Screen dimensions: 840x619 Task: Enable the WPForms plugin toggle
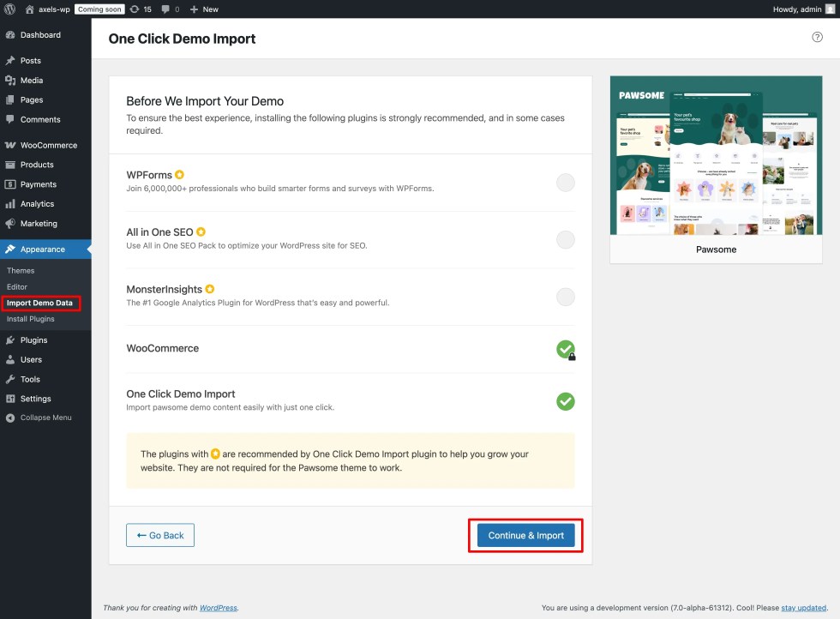[565, 182]
